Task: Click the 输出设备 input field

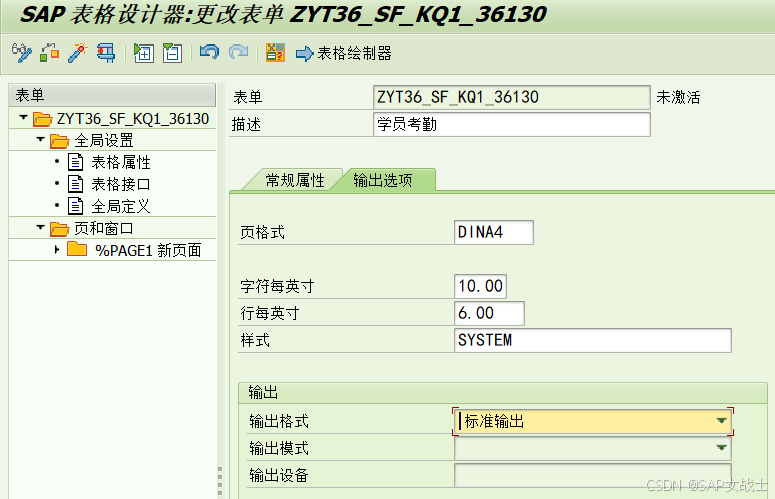Action: tap(593, 475)
